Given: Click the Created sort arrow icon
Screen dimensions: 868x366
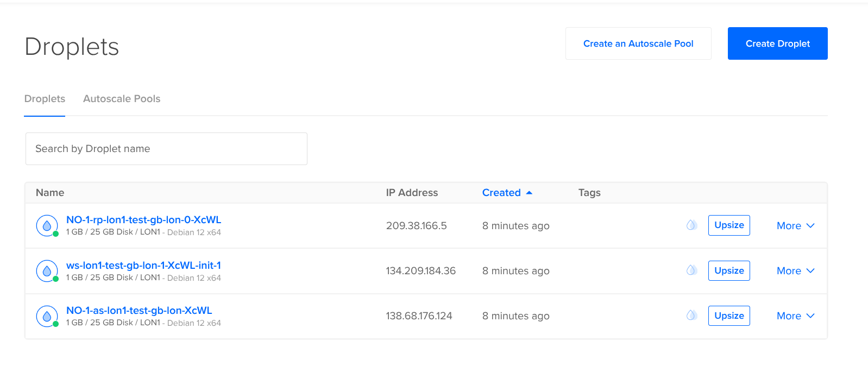Looking at the screenshot, I should coord(529,193).
